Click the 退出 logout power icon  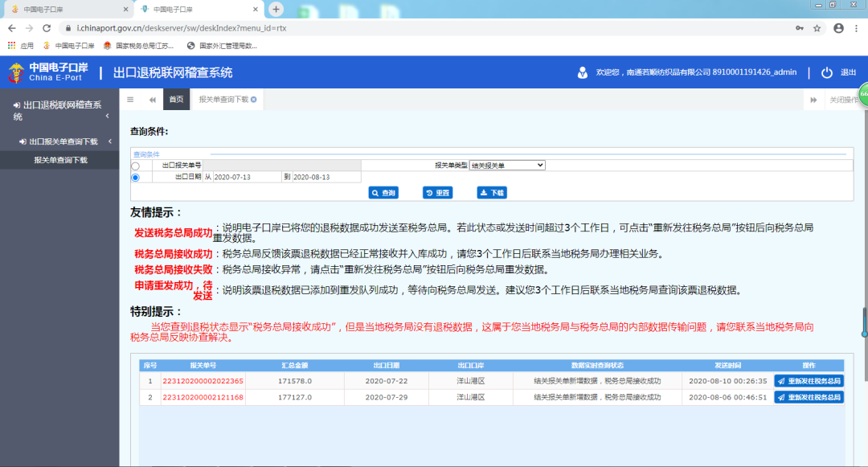[826, 72]
